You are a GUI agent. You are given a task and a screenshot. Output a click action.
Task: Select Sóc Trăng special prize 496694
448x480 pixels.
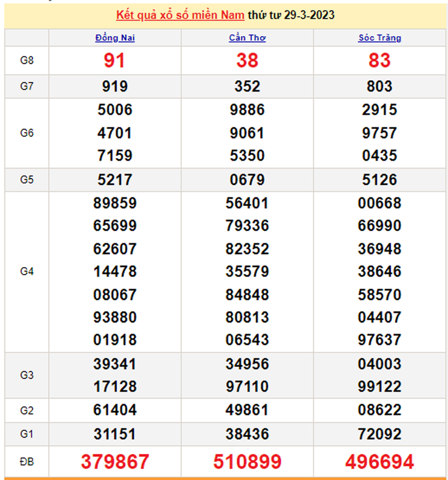point(380,461)
